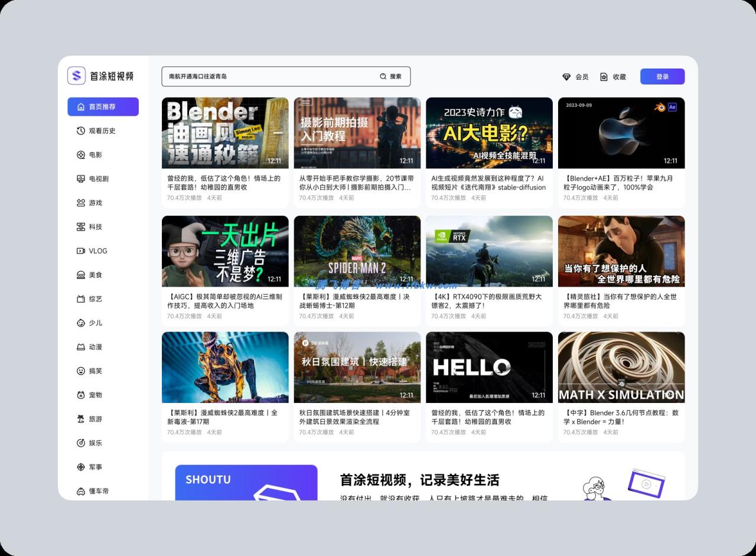Click the 搜索 search button
756x556 pixels.
[x=394, y=76]
